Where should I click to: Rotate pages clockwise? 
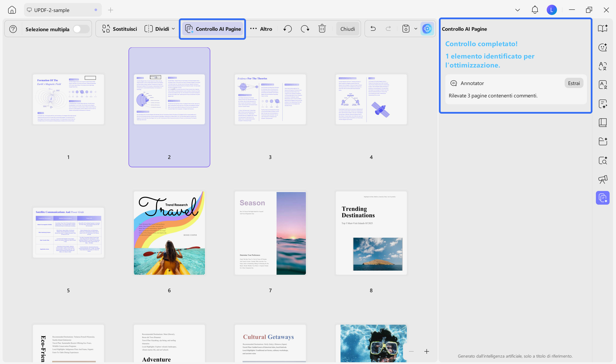(305, 29)
